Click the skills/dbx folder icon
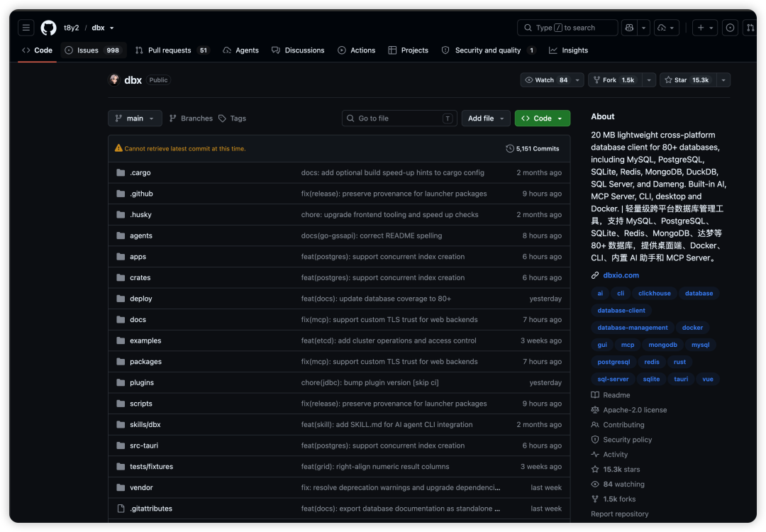The image size is (766, 532). point(121,424)
